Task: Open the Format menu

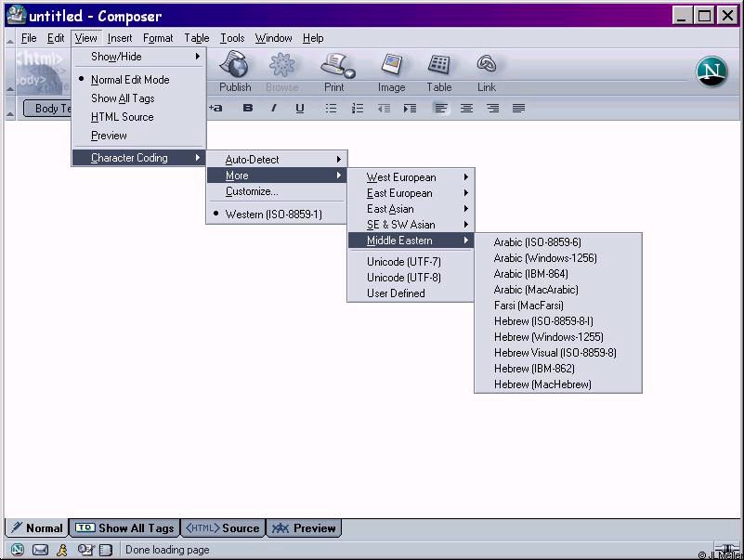Action: (x=158, y=38)
